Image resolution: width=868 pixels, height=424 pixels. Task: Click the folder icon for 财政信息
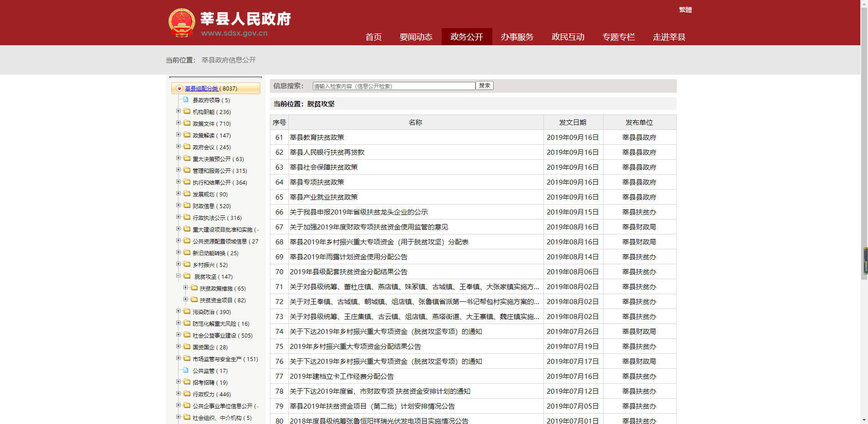tap(187, 205)
